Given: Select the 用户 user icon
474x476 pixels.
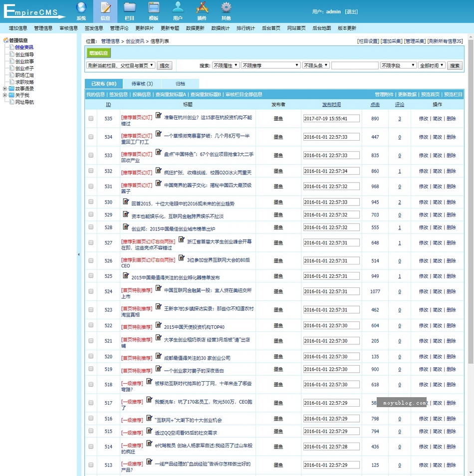Looking at the screenshot, I should tap(178, 8).
